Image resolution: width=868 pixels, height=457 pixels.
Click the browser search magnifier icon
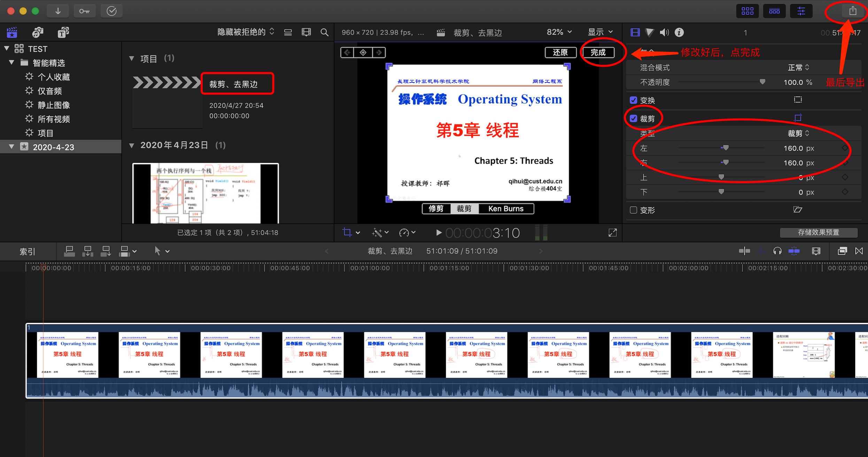pyautogui.click(x=324, y=32)
